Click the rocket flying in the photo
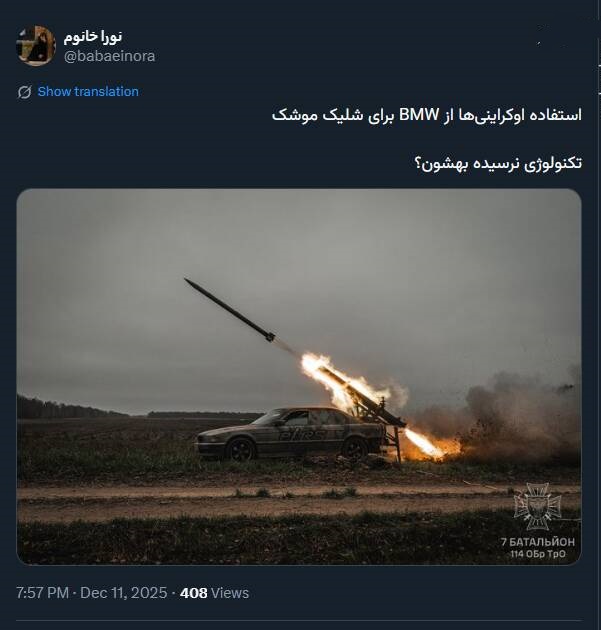Screen dimensions: 601x630 pyautogui.click(x=229, y=310)
